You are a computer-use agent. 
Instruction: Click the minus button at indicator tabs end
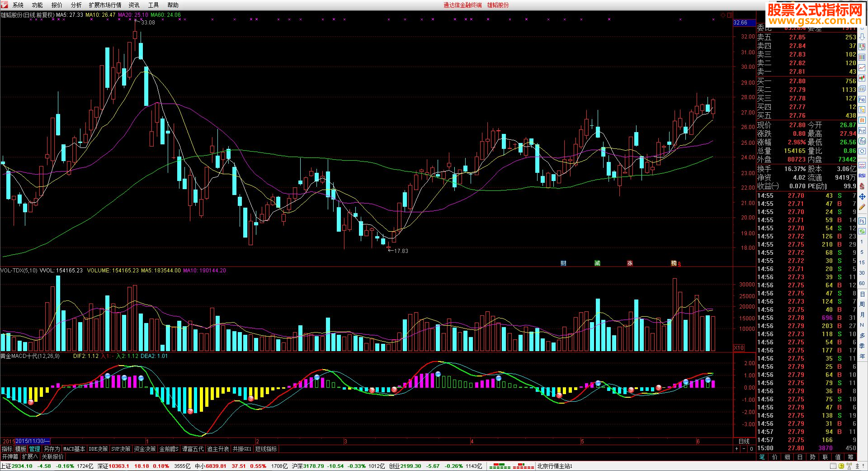744,449
